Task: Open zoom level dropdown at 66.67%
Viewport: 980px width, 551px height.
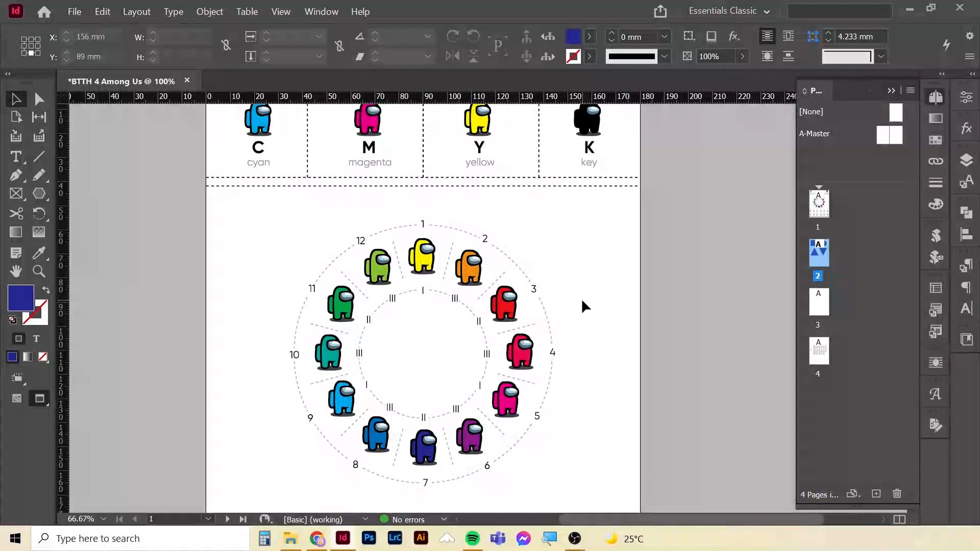Action: tap(104, 519)
